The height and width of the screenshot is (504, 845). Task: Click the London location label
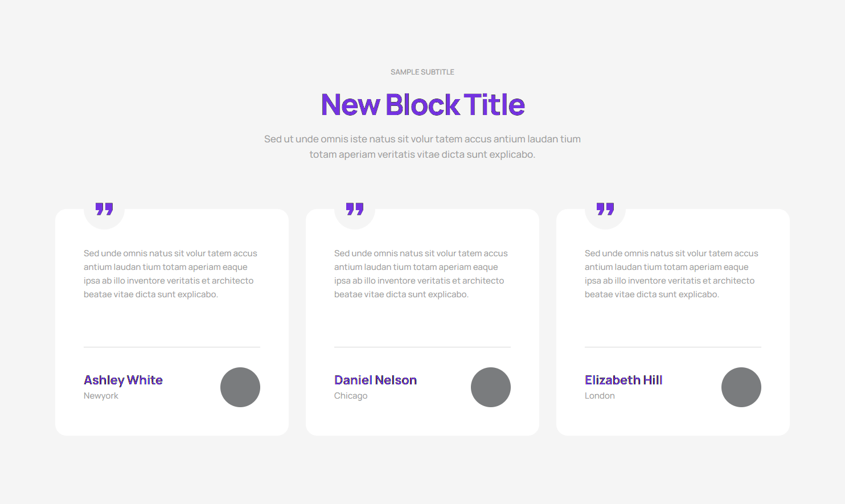[600, 396]
